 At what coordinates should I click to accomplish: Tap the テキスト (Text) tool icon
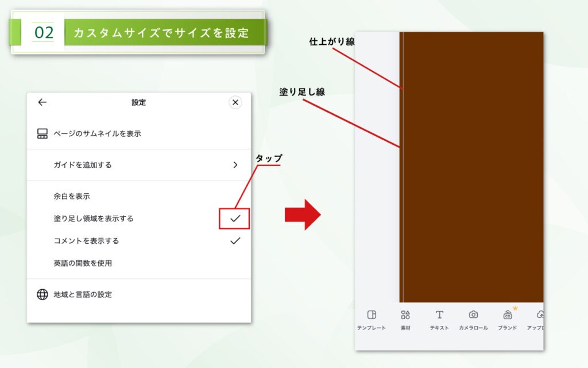[x=439, y=315]
